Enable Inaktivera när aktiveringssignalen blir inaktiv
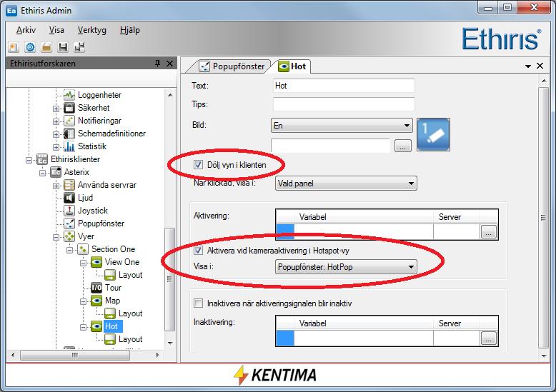 (198, 303)
